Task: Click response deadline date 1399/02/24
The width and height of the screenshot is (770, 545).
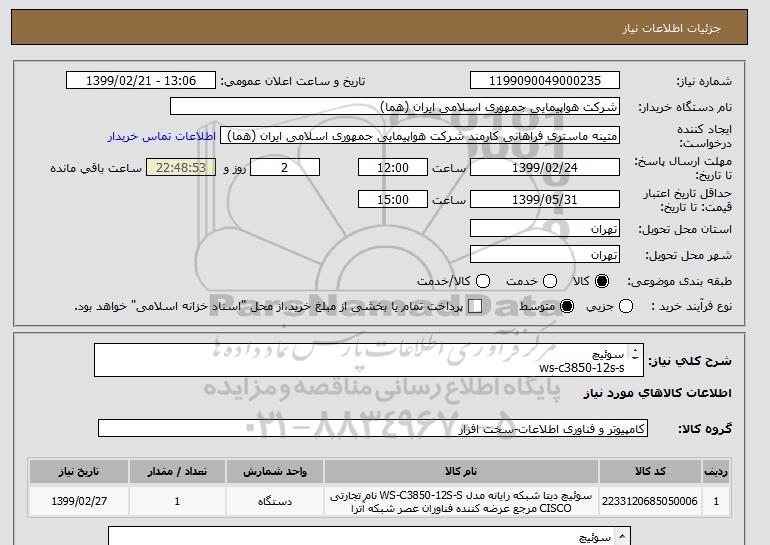Action: [545, 167]
